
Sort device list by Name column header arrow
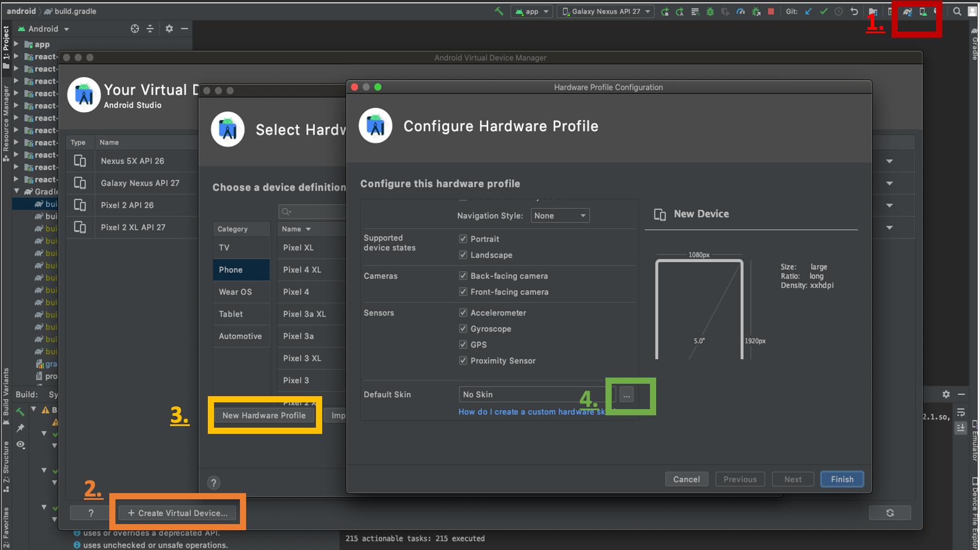click(x=308, y=229)
